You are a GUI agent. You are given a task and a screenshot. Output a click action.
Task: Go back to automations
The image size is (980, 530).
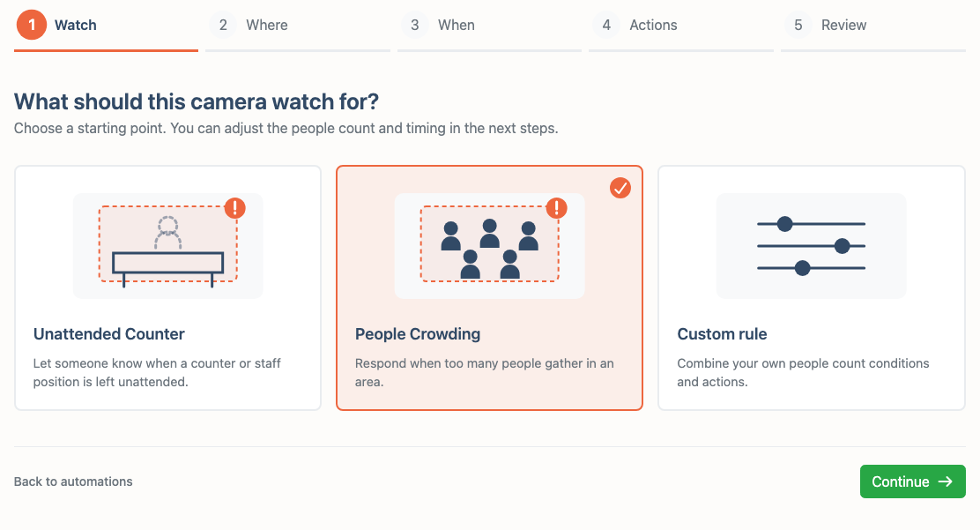[x=73, y=481]
